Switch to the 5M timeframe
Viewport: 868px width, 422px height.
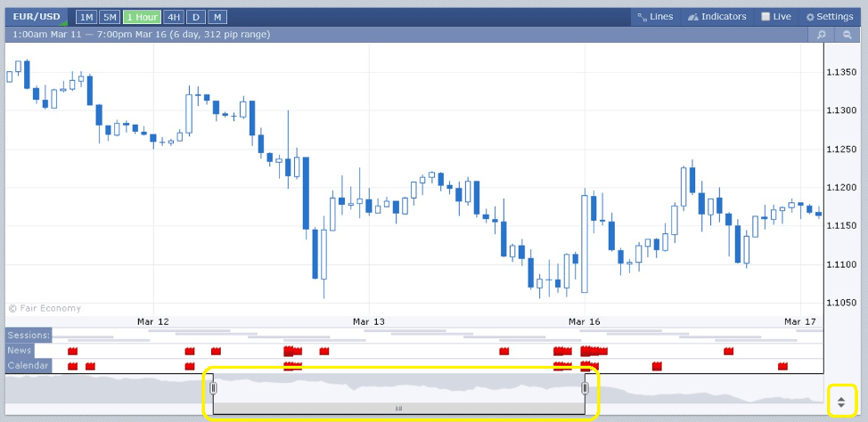[110, 17]
